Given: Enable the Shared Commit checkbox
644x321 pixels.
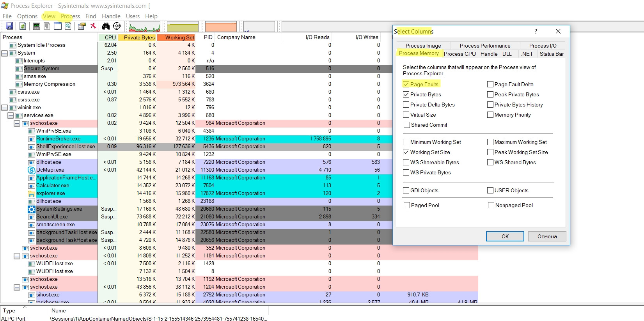Looking at the screenshot, I should [407, 125].
